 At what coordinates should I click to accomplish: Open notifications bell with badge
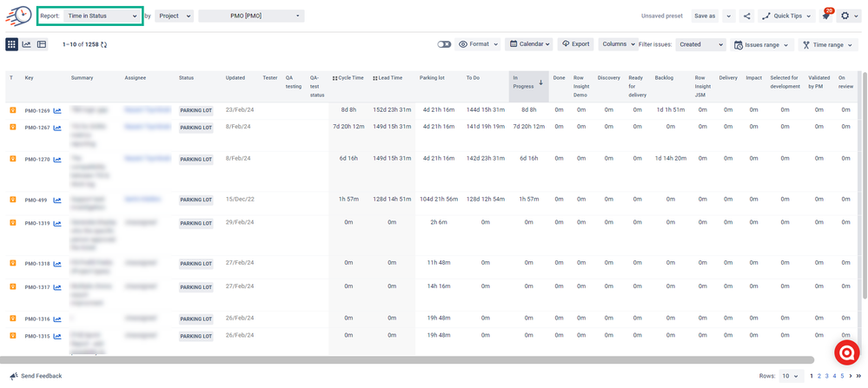click(825, 16)
